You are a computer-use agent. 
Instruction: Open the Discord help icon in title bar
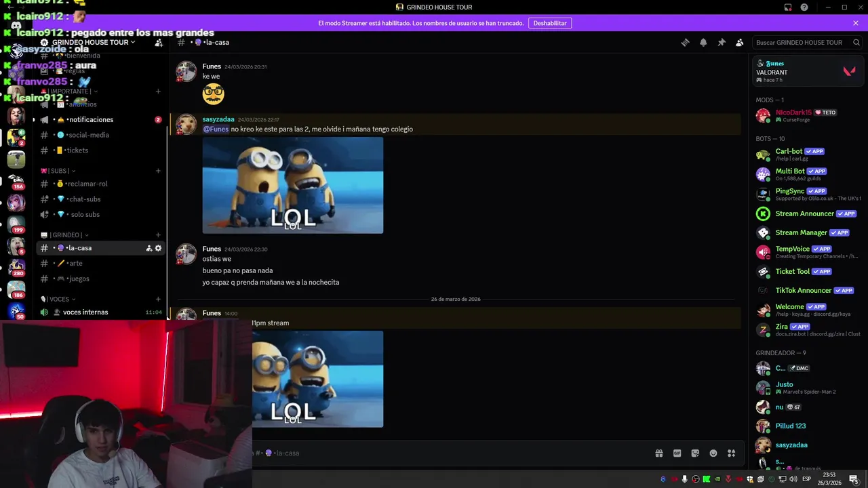click(804, 7)
